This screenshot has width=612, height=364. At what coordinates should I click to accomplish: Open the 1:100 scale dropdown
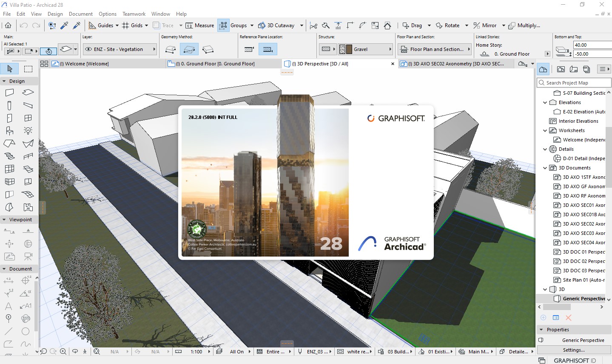click(x=209, y=352)
